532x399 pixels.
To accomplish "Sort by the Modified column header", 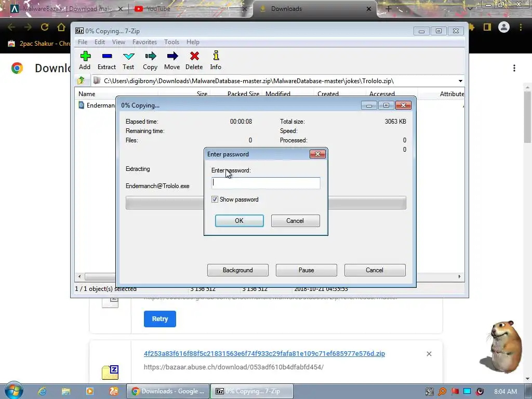I will (287, 94).
